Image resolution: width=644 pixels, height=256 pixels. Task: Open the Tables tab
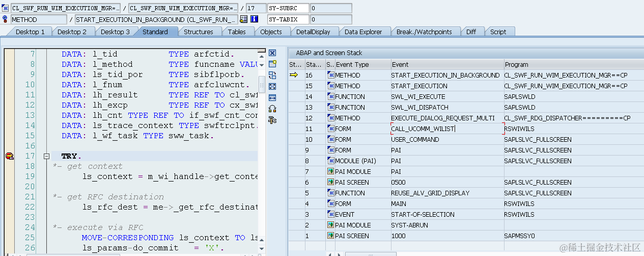click(x=237, y=32)
